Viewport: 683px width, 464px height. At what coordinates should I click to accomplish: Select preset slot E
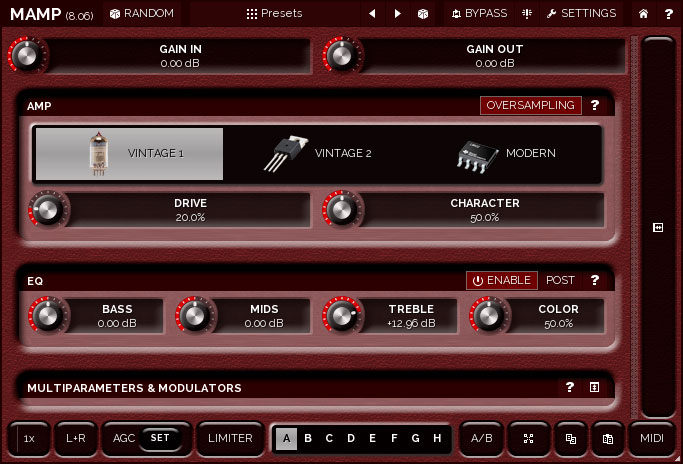372,438
